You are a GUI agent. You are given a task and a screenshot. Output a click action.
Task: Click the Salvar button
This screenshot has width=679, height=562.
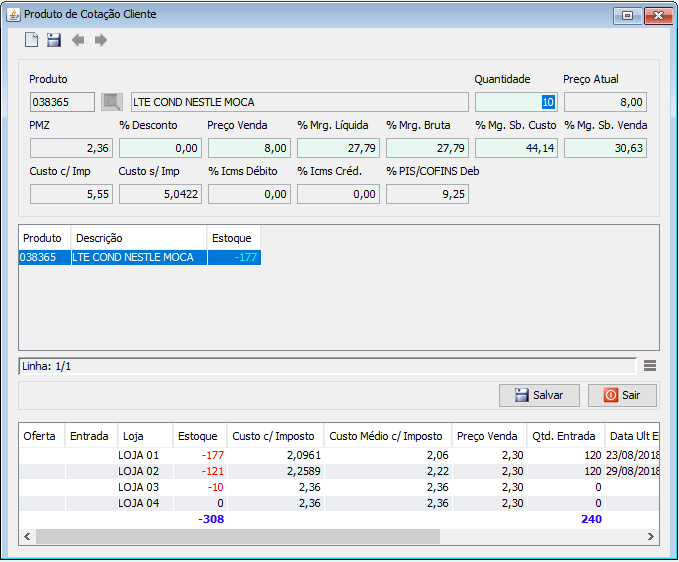tap(539, 395)
